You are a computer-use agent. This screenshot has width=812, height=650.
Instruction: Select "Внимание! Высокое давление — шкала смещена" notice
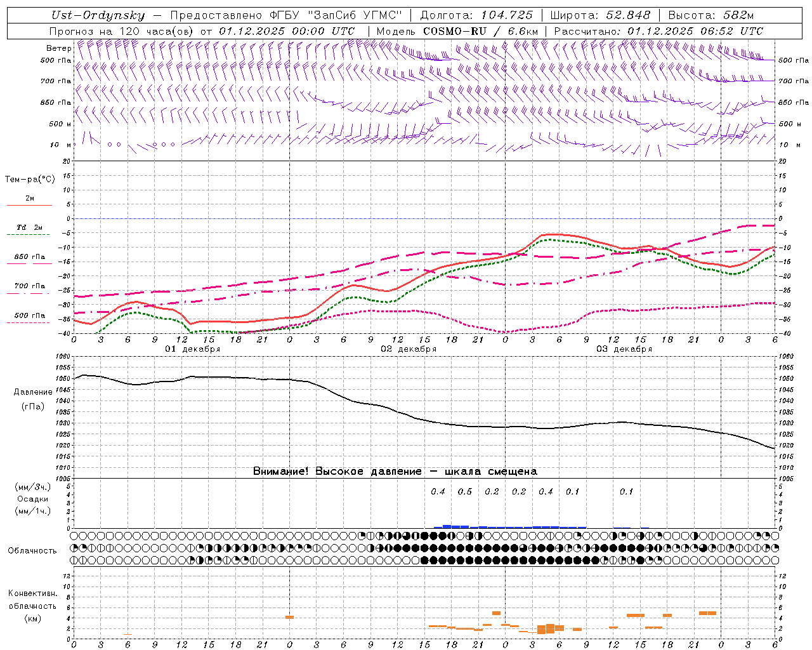point(395,472)
